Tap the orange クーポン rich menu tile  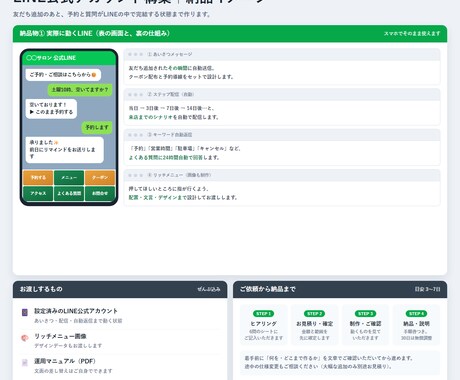coord(100,178)
